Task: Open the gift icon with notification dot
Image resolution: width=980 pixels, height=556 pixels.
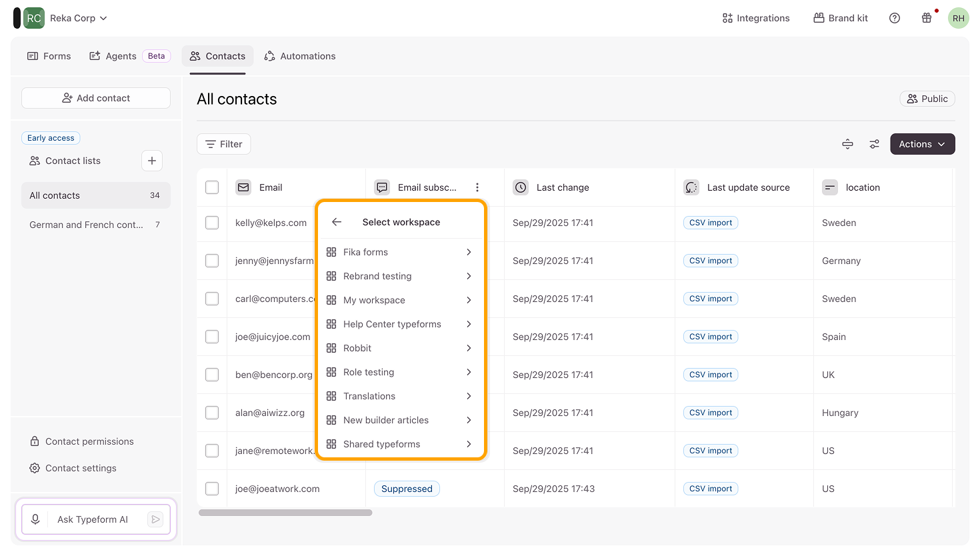Action: tap(927, 18)
